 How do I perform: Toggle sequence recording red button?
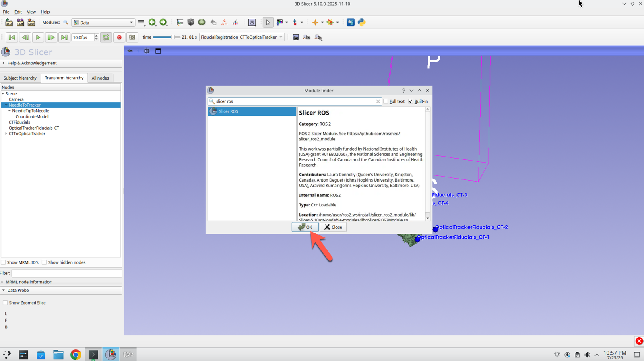click(119, 37)
